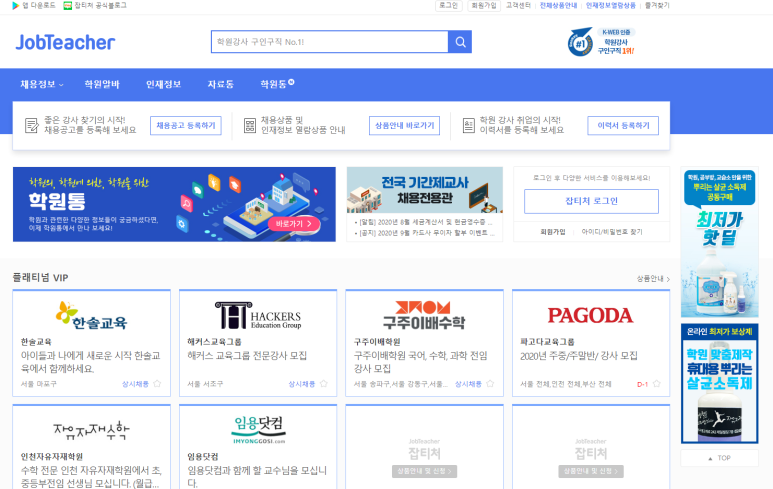This screenshot has height=489, width=773.
Task: Click the job posting document icon
Action: tap(32, 125)
